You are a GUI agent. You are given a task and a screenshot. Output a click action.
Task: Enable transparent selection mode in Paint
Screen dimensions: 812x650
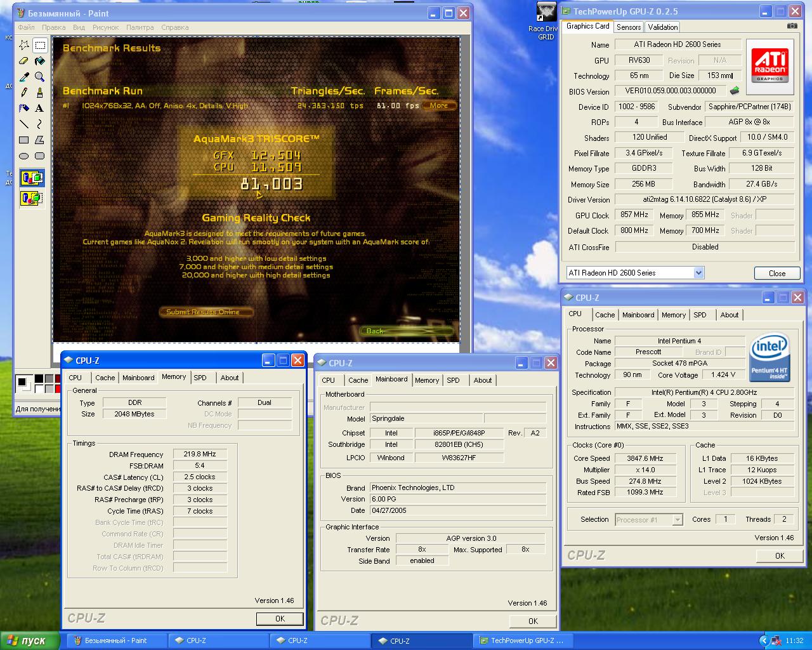(x=32, y=198)
